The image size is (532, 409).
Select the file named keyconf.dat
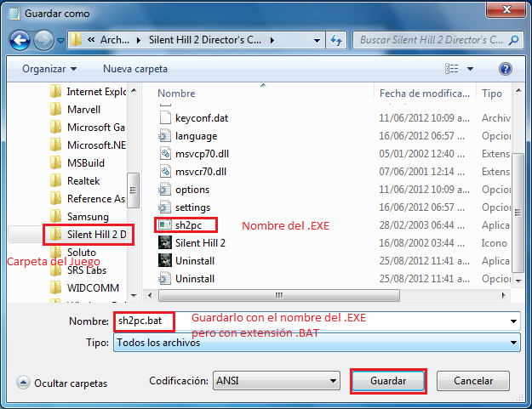pyautogui.click(x=202, y=118)
